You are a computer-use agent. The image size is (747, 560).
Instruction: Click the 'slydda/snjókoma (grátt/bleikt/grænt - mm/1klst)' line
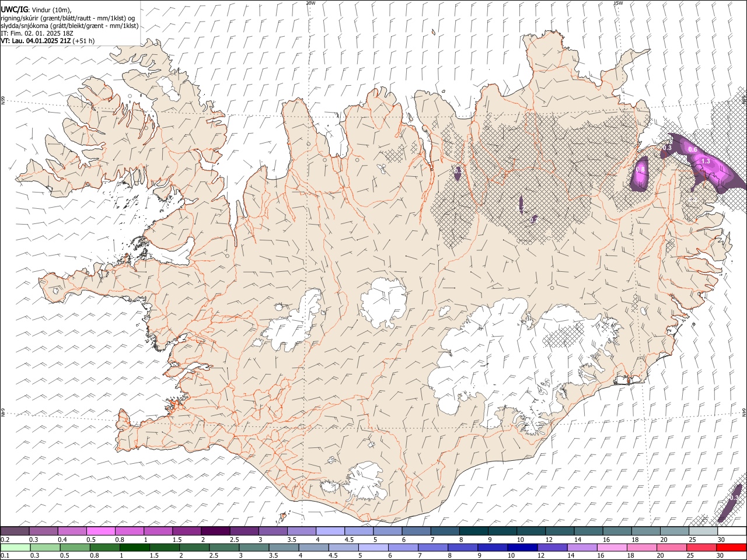[69, 26]
